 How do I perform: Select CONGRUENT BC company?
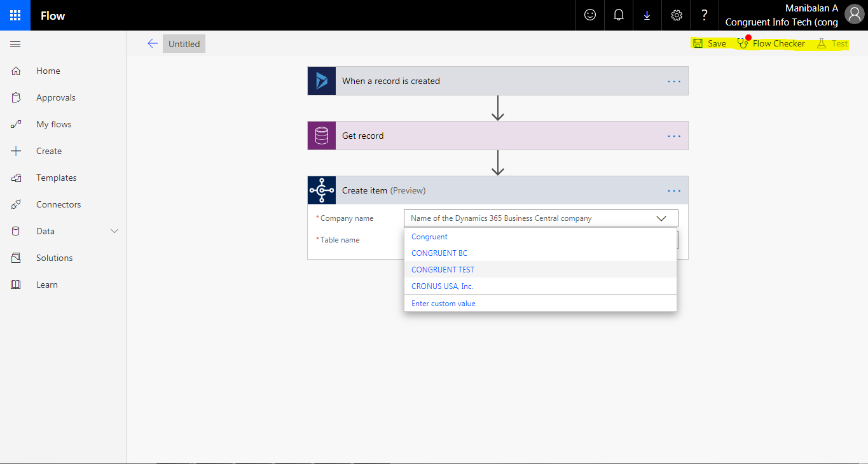coord(540,253)
